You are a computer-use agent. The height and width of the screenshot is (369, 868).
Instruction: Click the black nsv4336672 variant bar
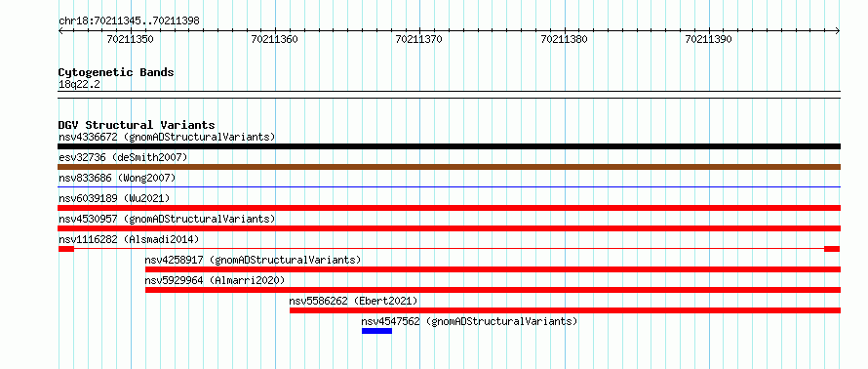(449, 146)
